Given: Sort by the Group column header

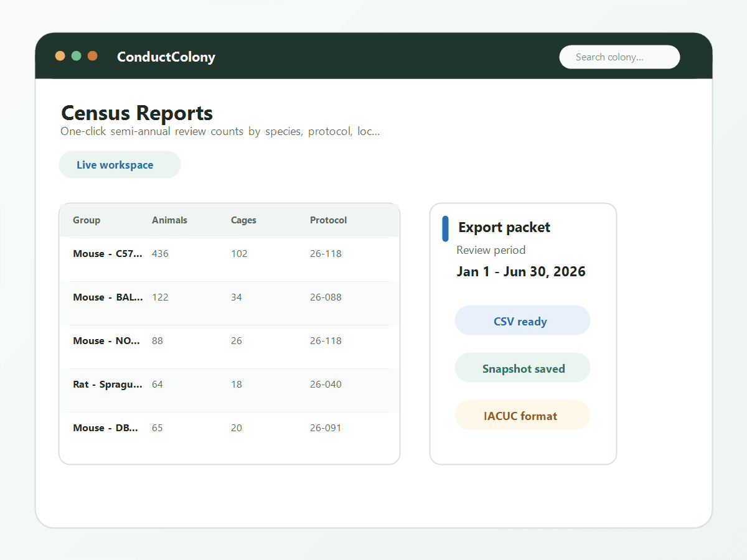Looking at the screenshot, I should [x=87, y=220].
